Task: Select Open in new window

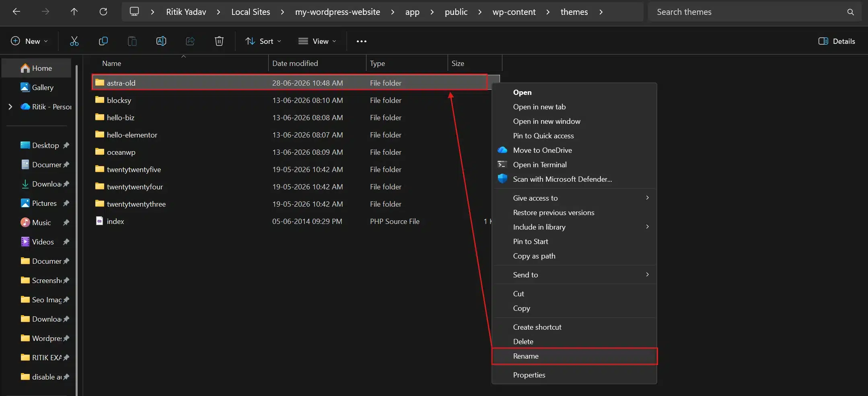Action: [x=574, y=121]
